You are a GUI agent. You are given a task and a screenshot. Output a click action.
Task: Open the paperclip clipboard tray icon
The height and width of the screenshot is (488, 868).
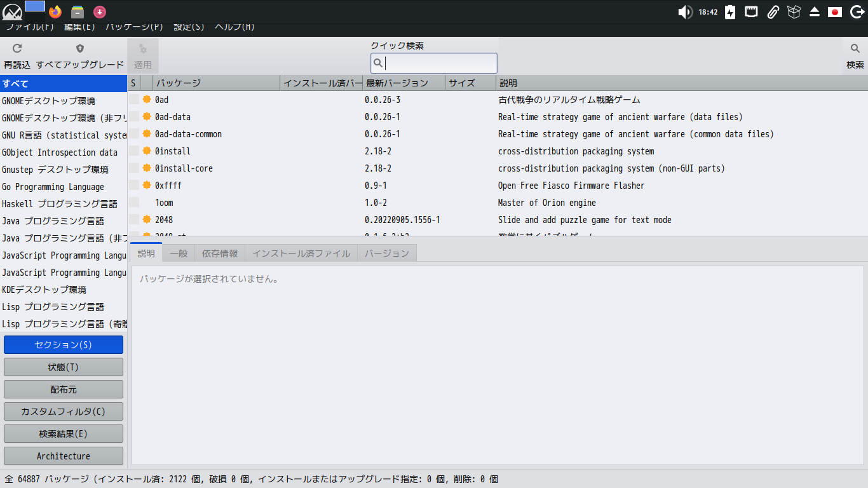[x=773, y=12]
